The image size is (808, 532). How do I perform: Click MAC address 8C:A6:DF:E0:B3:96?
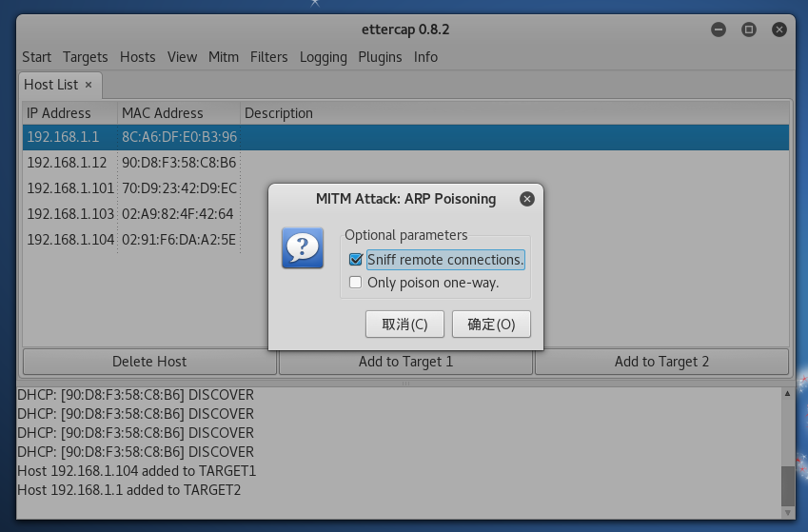point(179,137)
